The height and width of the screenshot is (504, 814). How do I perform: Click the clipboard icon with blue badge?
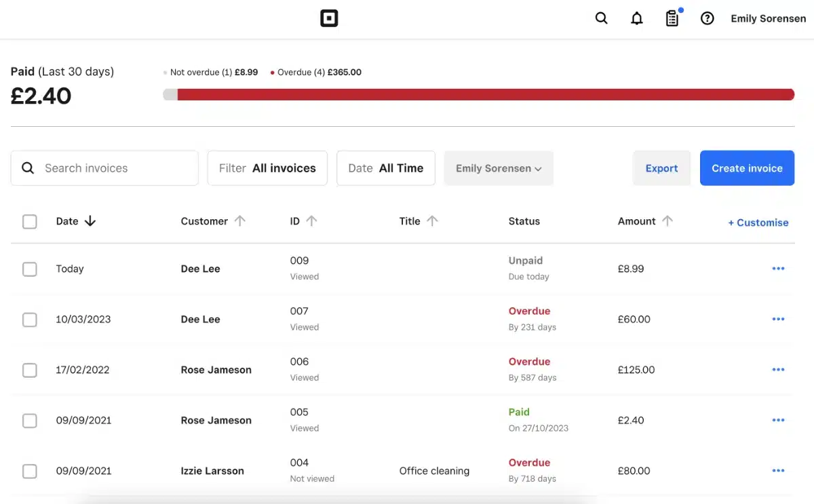tap(672, 18)
